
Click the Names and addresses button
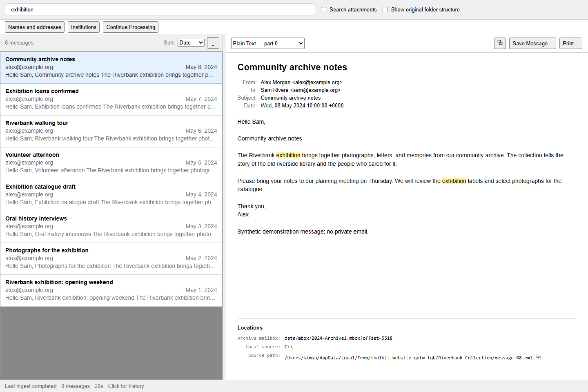coord(35,27)
